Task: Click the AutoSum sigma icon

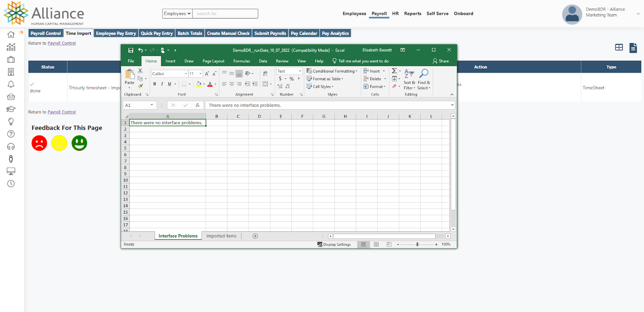Action: pos(394,71)
